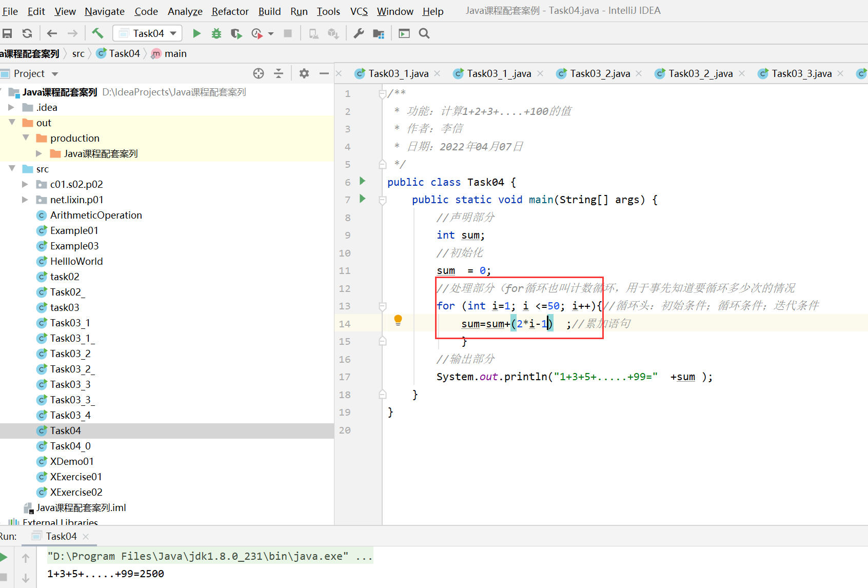Close the Task03_2.java tab
The width and height of the screenshot is (868, 588).
pos(639,73)
